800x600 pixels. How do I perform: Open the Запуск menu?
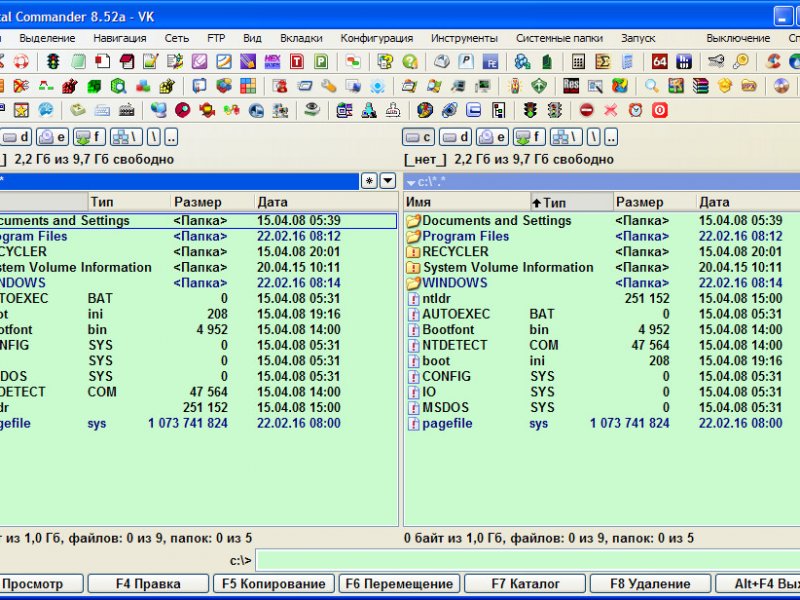click(x=638, y=38)
